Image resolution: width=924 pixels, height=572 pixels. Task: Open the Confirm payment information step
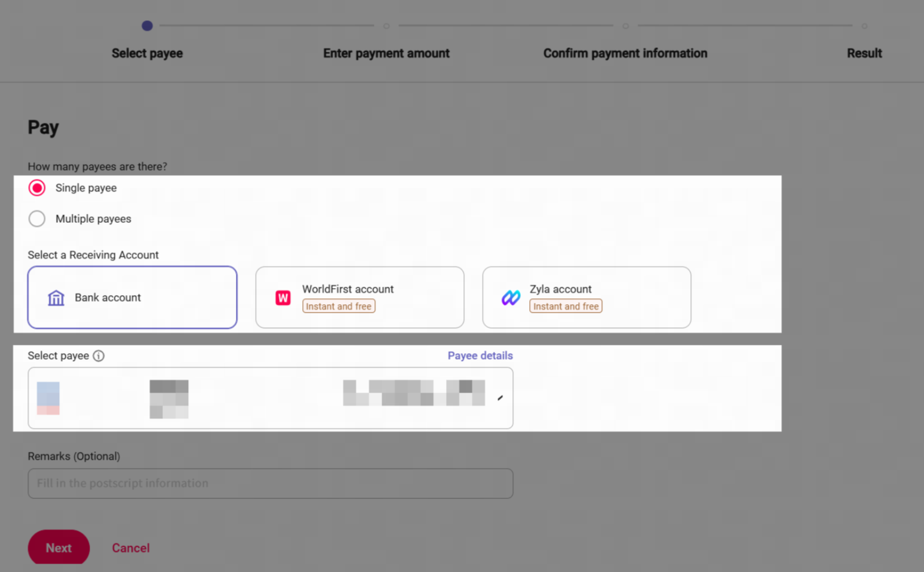tap(625, 53)
